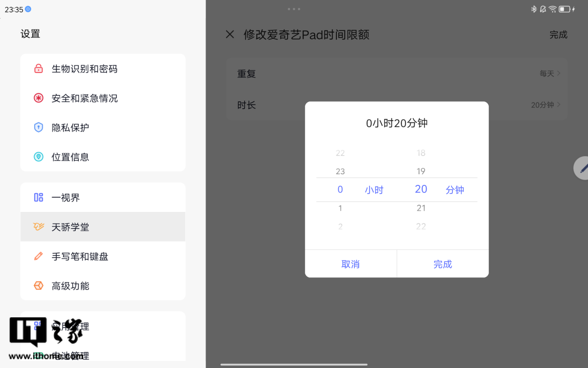Tap the floating pen button at right edge
The width and height of the screenshot is (588, 368).
click(582, 168)
